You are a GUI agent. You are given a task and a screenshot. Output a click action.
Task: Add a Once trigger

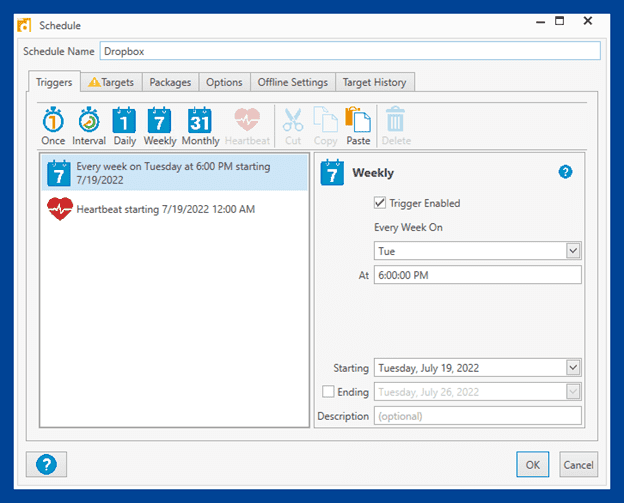pyautogui.click(x=53, y=126)
